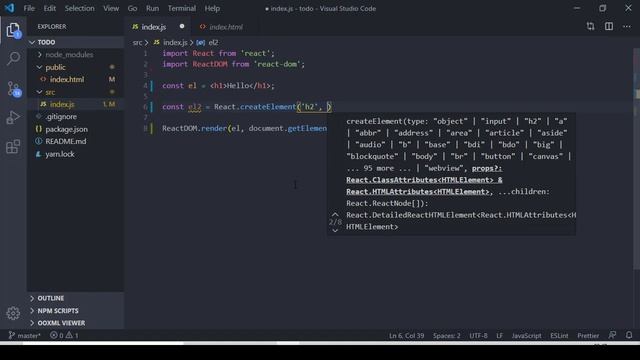Click the el2 breadcrumb symbol

point(208,42)
